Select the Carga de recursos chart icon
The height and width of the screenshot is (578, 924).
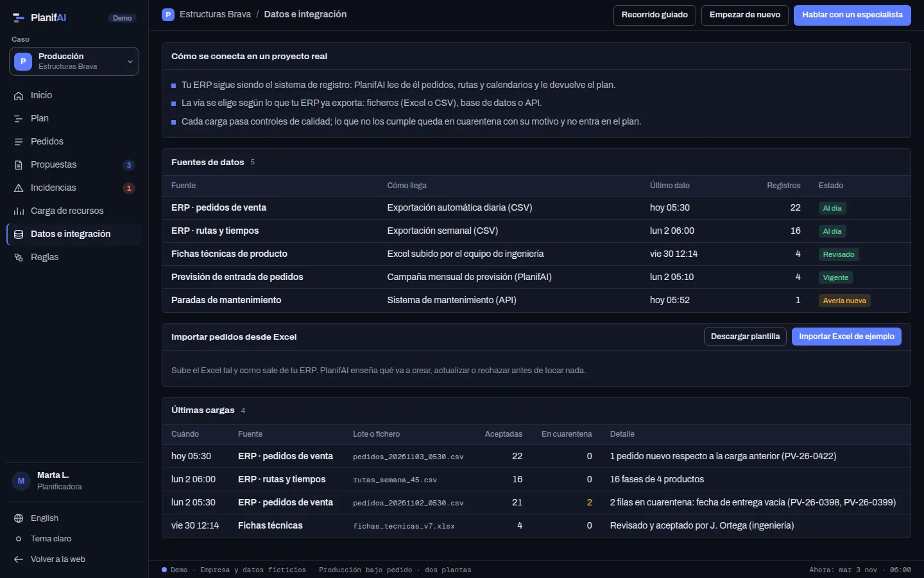pyautogui.click(x=19, y=211)
